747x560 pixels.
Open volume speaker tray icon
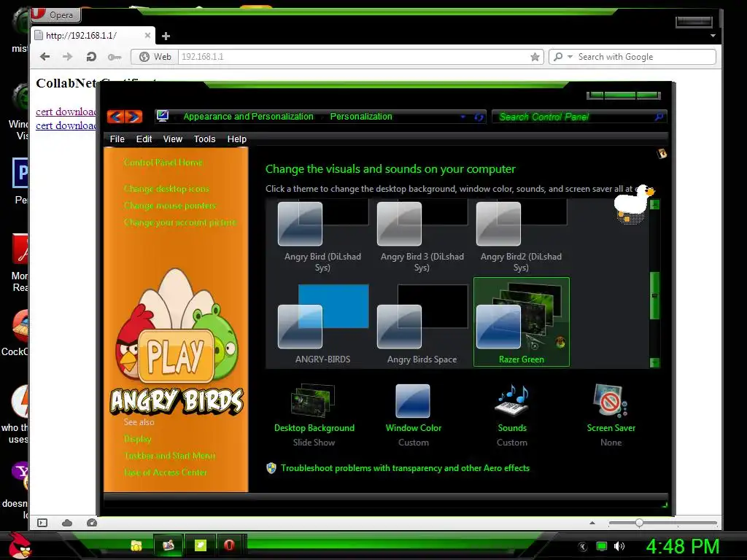pos(619,546)
